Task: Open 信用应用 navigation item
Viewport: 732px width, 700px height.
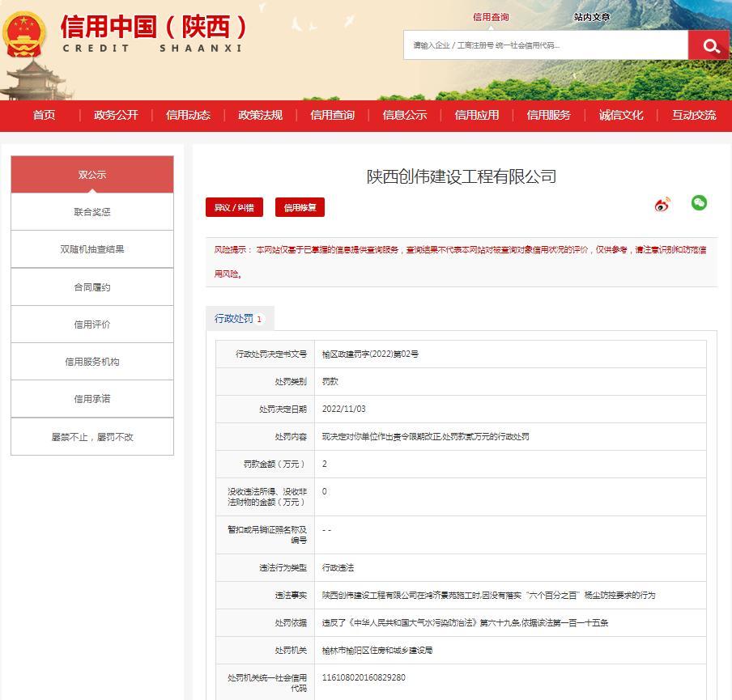Action: 477,115
